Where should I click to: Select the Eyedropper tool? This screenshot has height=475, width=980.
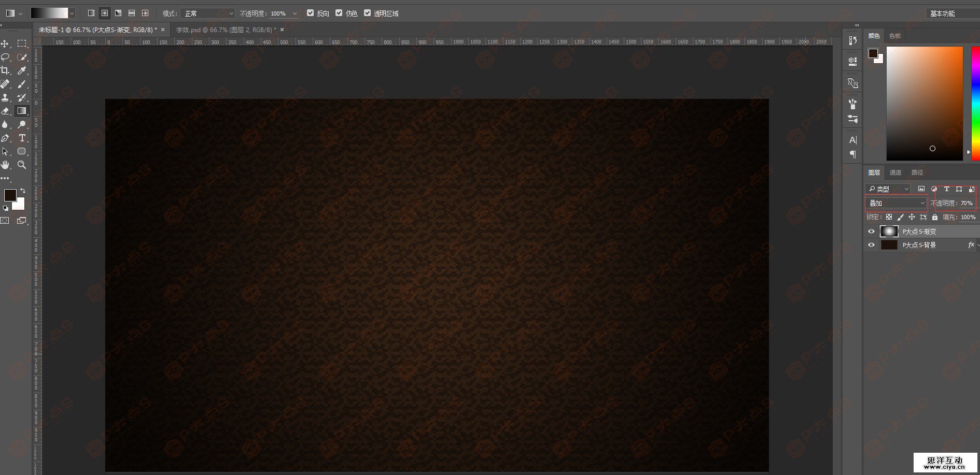(x=22, y=70)
